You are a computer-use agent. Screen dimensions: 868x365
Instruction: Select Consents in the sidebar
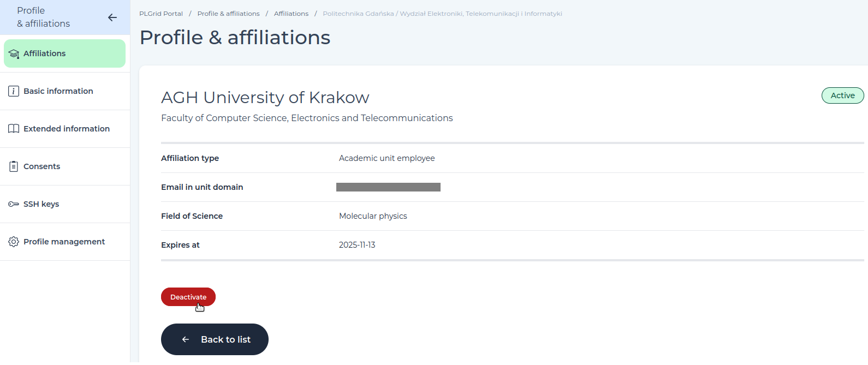pyautogui.click(x=65, y=166)
